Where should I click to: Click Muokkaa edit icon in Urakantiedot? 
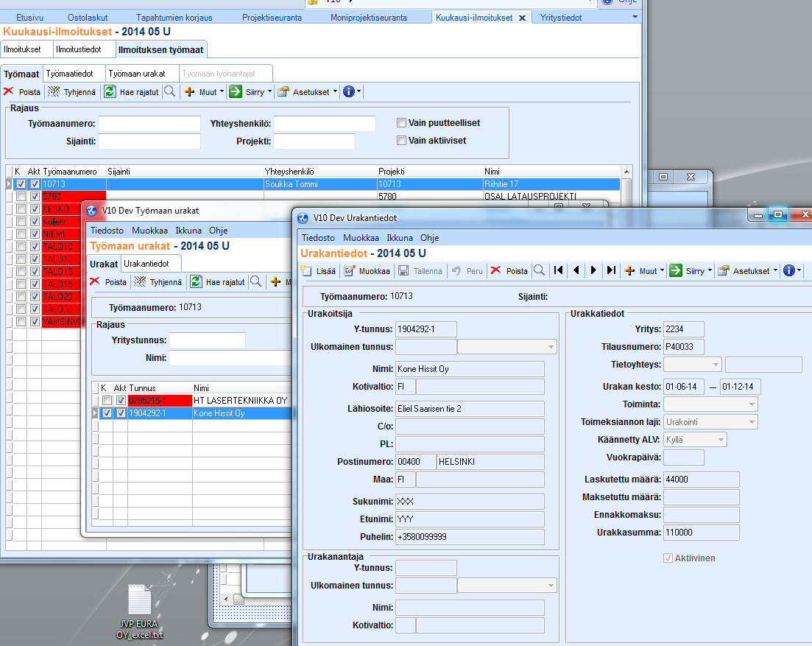pos(350,270)
